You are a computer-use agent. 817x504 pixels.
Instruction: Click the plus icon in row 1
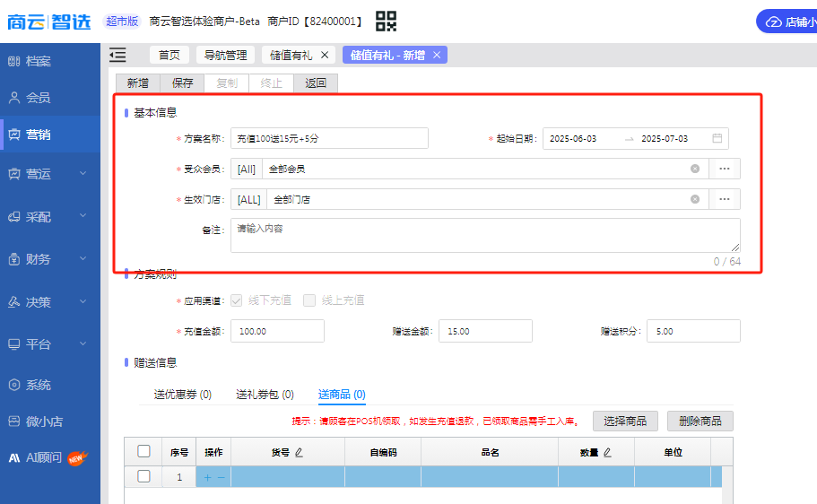208,477
